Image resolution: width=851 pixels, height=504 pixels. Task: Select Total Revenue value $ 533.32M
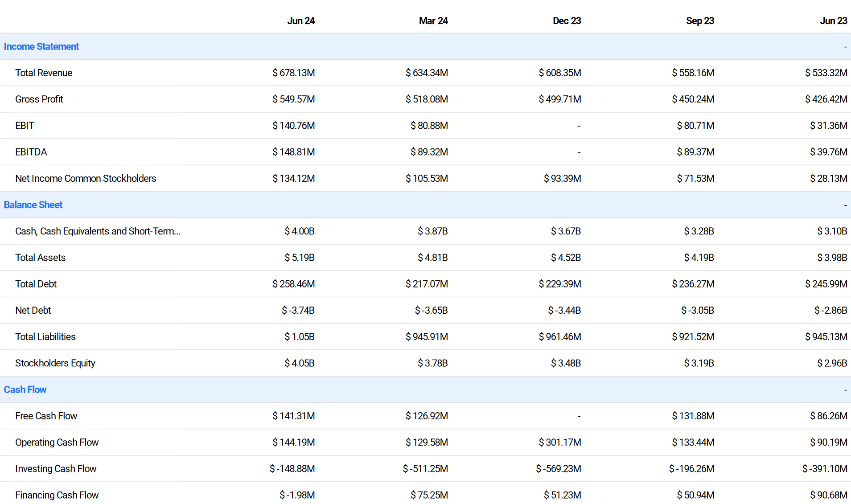pos(826,73)
